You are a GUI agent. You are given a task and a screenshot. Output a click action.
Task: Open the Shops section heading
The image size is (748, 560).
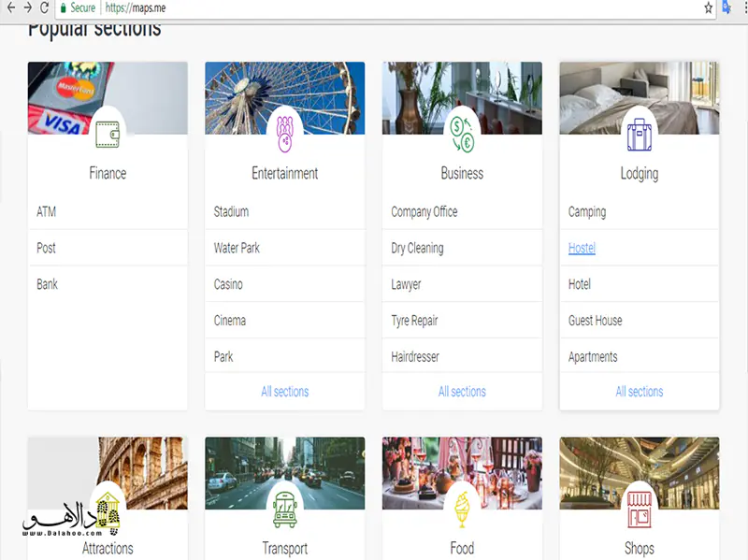pos(640,549)
